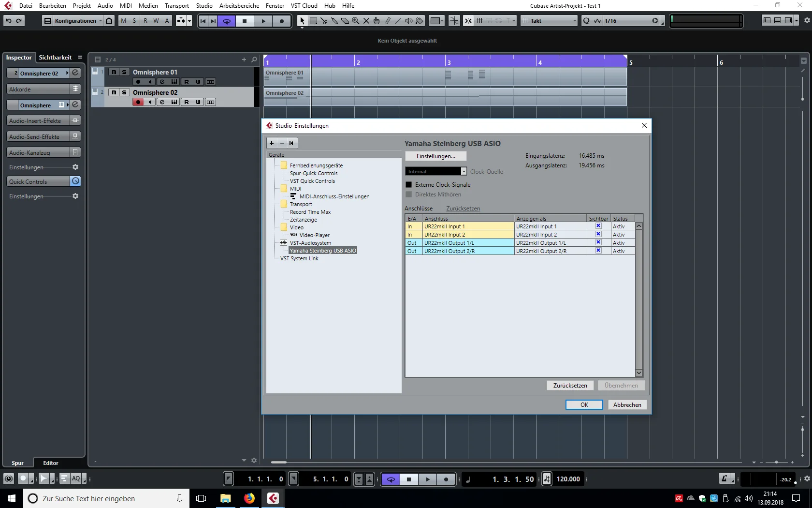
Task: Open Firefox from the Windows taskbar
Action: pos(249,498)
